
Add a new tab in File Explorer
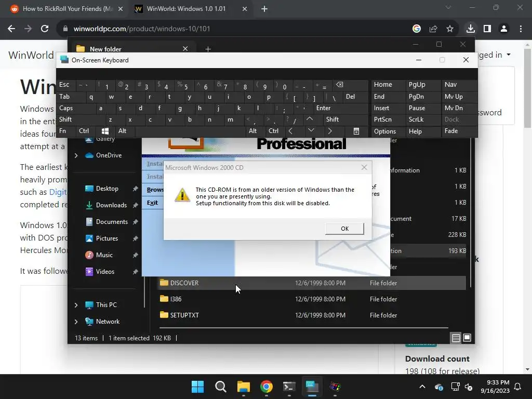click(208, 49)
